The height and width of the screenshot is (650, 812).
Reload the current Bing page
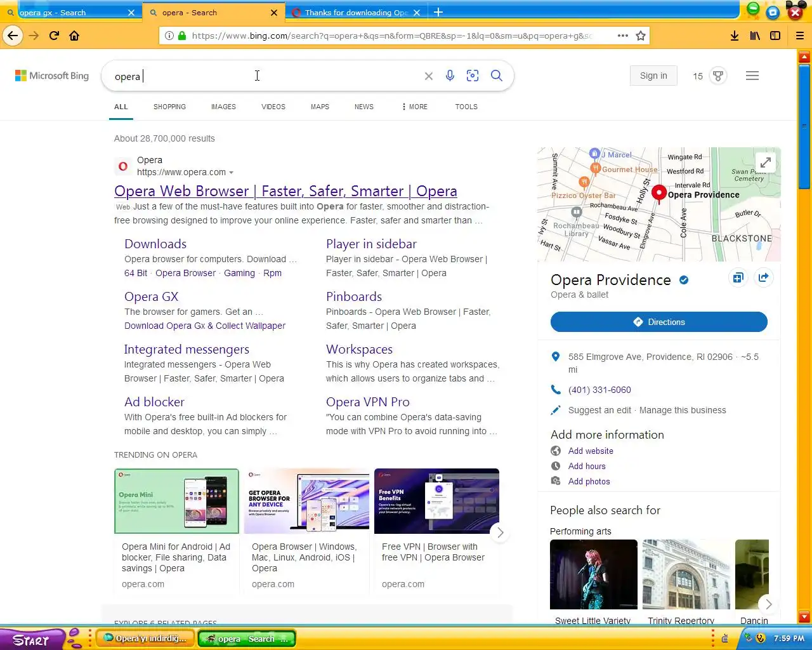[x=54, y=36]
